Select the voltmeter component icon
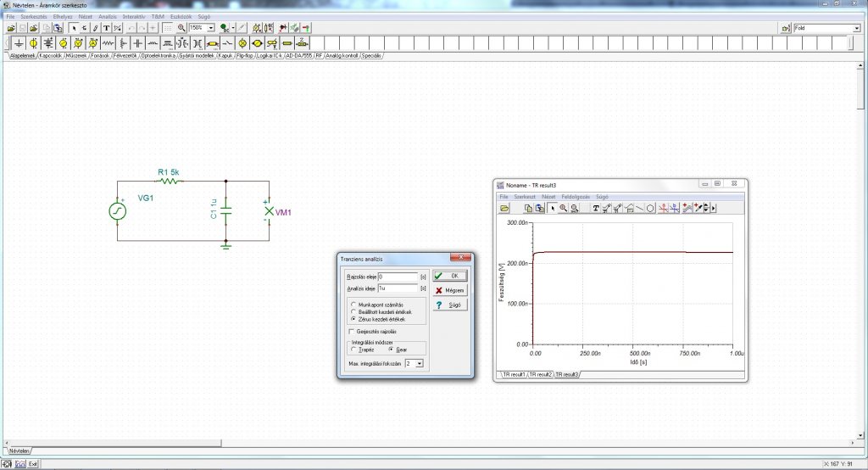 click(x=77, y=43)
